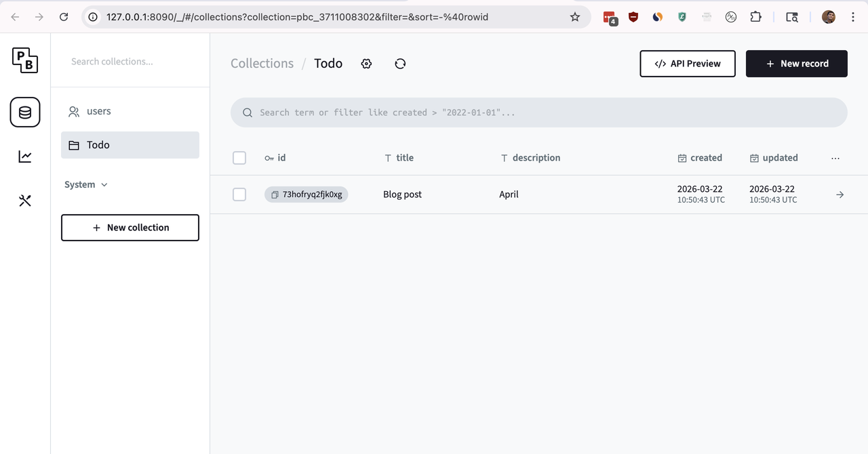Open the API Preview dialog
The image size is (868, 454).
tap(687, 63)
